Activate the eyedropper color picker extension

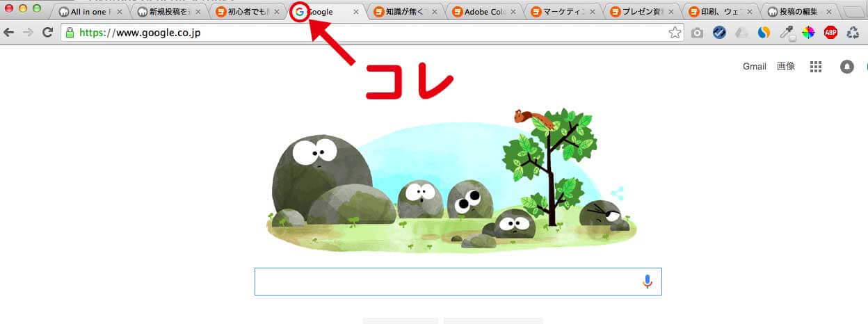click(x=787, y=32)
